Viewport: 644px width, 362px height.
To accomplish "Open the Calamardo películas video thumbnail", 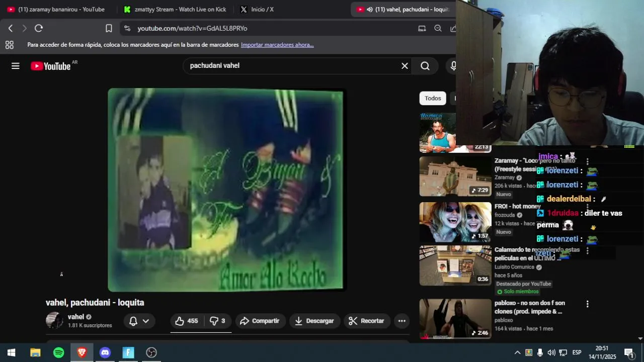I will pyautogui.click(x=455, y=265).
